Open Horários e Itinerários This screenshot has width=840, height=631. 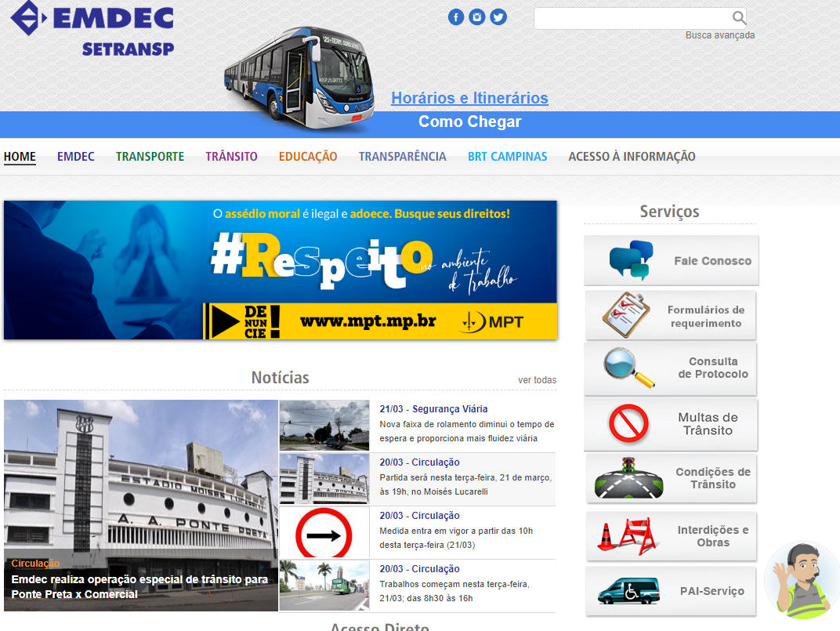pos(469,98)
